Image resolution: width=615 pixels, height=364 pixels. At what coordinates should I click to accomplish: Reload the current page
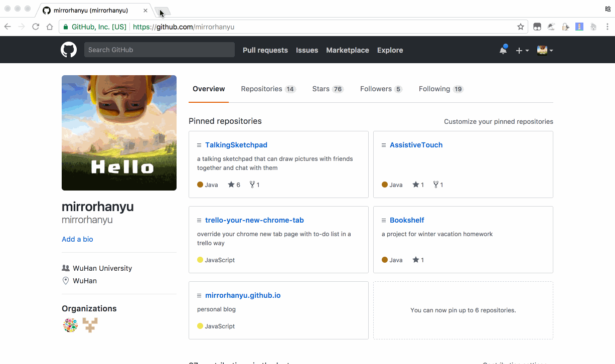[36, 27]
